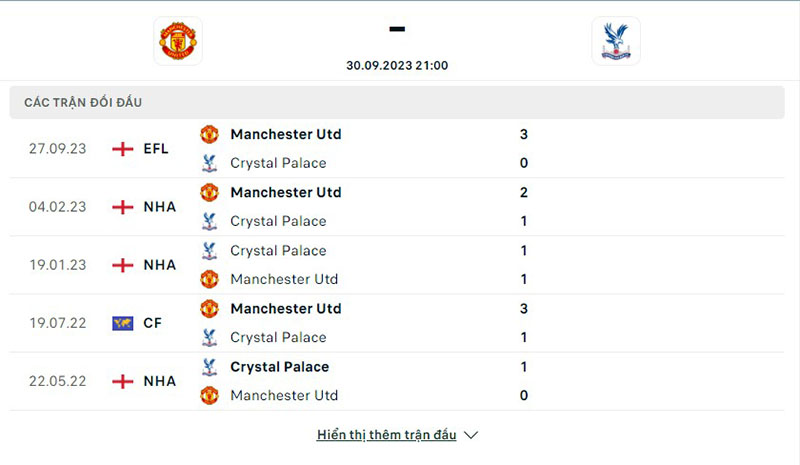Click the CF competition flag icon

tap(123, 323)
